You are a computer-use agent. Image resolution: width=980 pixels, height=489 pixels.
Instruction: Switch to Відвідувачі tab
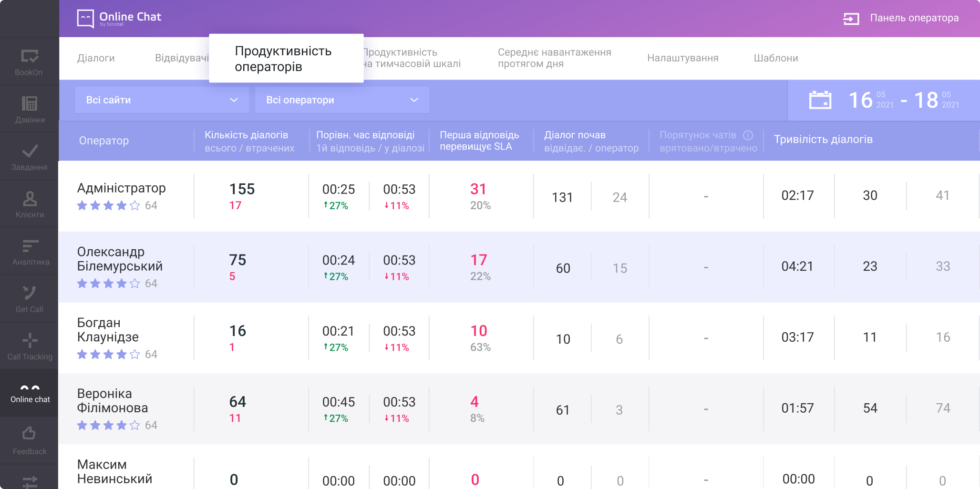pos(182,58)
